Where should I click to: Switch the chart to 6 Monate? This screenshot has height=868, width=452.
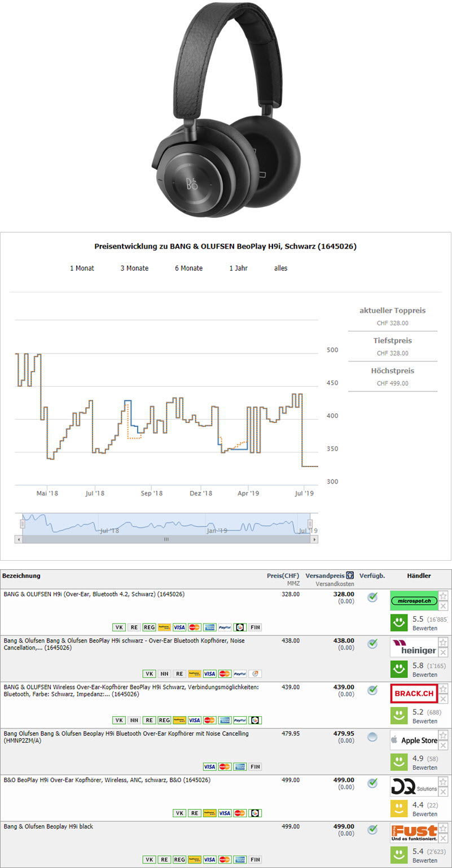[x=188, y=268]
